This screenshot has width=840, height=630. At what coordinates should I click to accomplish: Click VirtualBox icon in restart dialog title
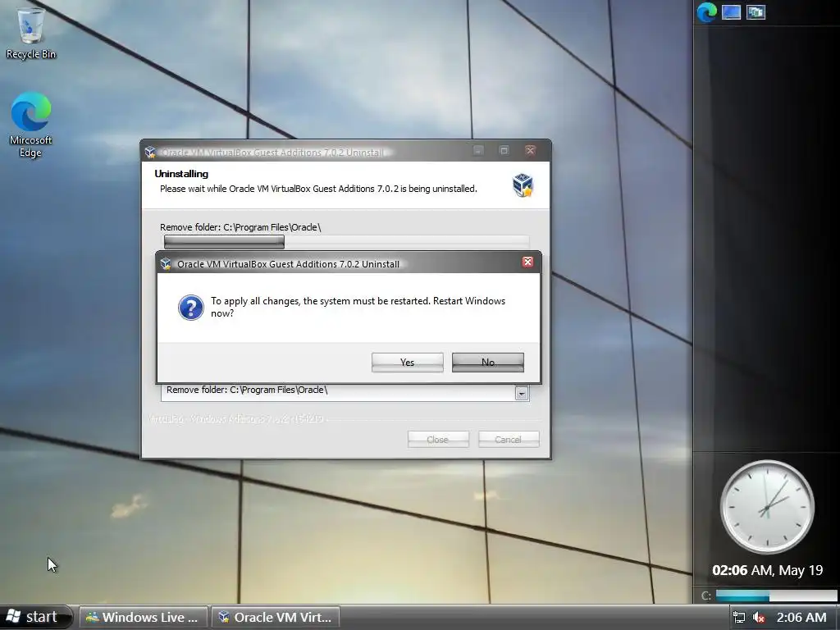tap(166, 263)
